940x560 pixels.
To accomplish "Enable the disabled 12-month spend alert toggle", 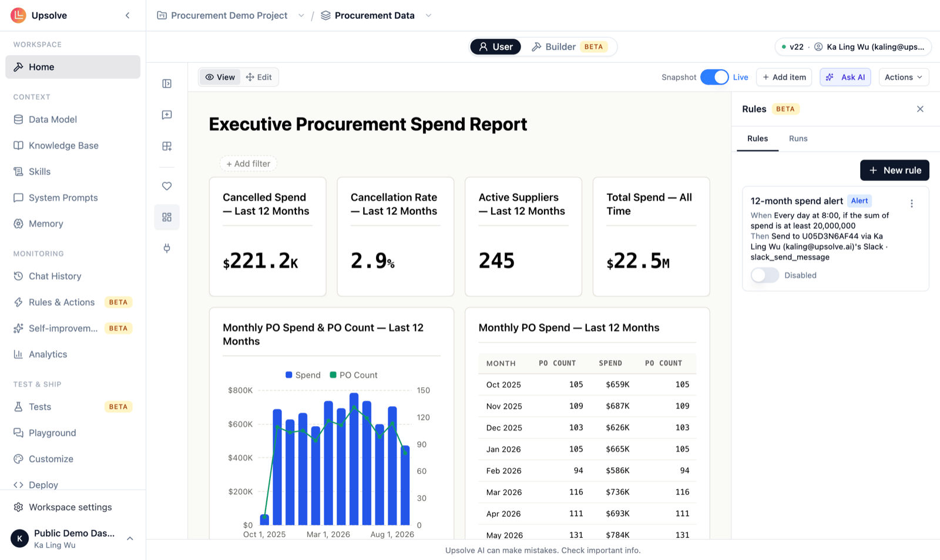I will click(765, 275).
